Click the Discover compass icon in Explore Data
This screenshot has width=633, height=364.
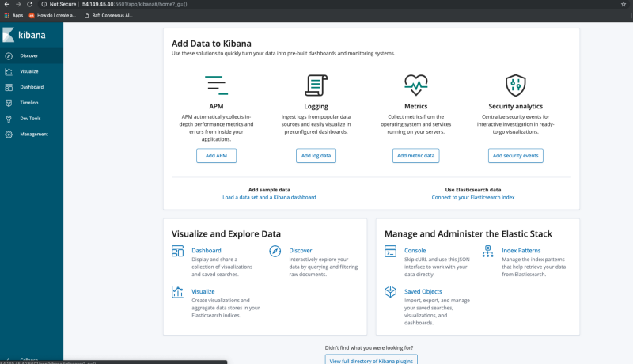pos(275,251)
